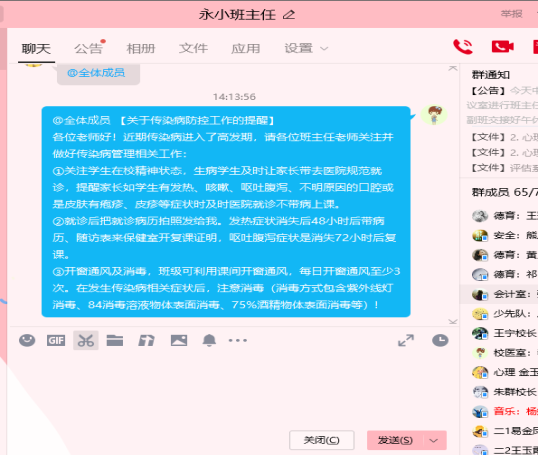Open the 公告 tab
Screen dimensions: 539x455
88,49
